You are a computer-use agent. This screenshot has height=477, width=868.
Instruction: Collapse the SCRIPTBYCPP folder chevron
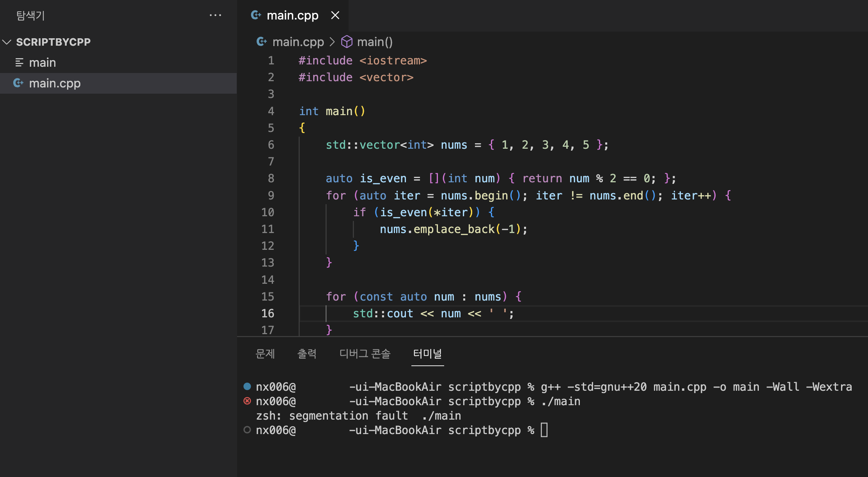pos(7,42)
